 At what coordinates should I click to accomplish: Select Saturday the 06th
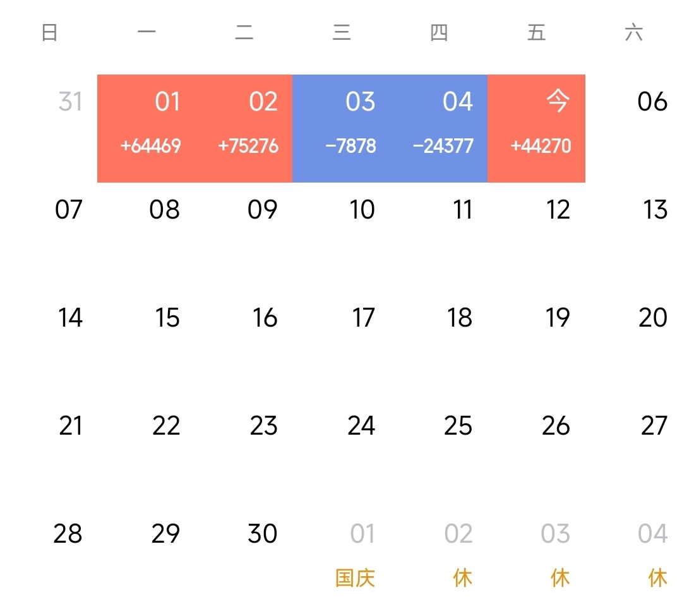652,101
